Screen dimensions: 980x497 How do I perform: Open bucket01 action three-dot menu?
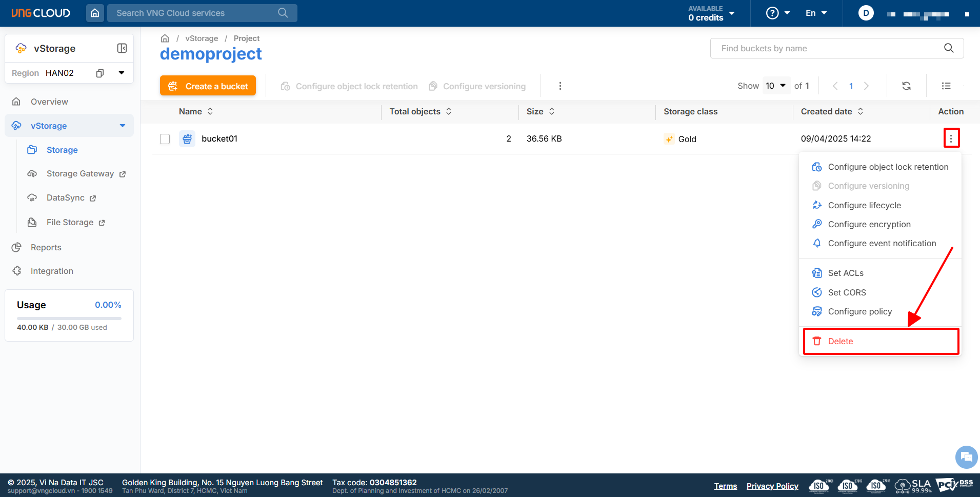click(x=951, y=138)
